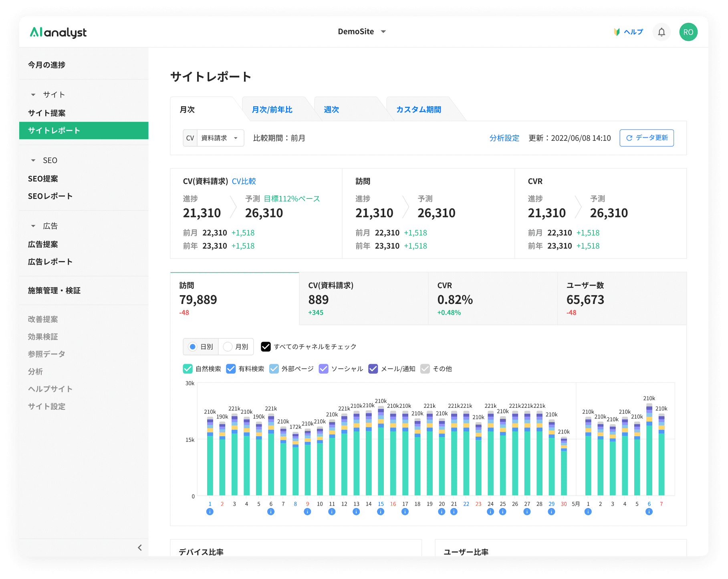The height and width of the screenshot is (579, 728).
Task: Collapse the sidebar with the left chevron
Action: coord(139,547)
